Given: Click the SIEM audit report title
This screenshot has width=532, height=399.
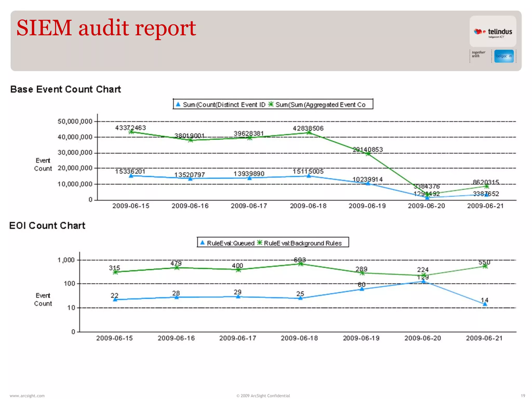Looking at the screenshot, I should point(106,28).
